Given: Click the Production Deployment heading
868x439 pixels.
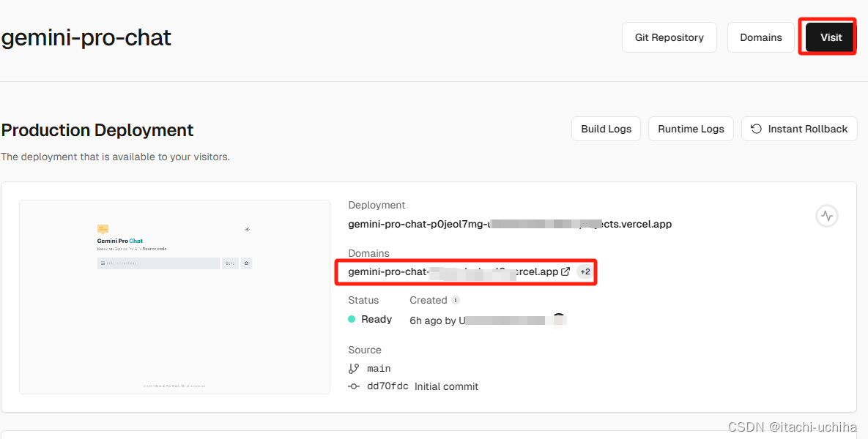Looking at the screenshot, I should (97, 130).
